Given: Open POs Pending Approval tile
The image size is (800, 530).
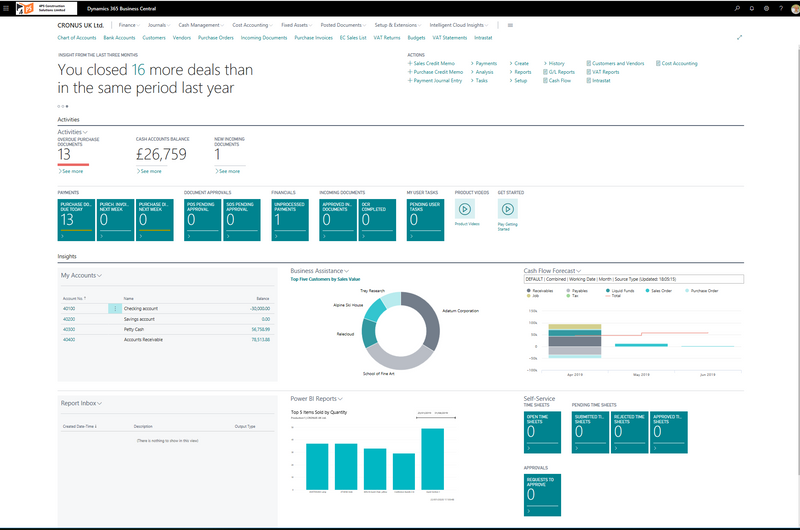Looking at the screenshot, I should [x=203, y=220].
